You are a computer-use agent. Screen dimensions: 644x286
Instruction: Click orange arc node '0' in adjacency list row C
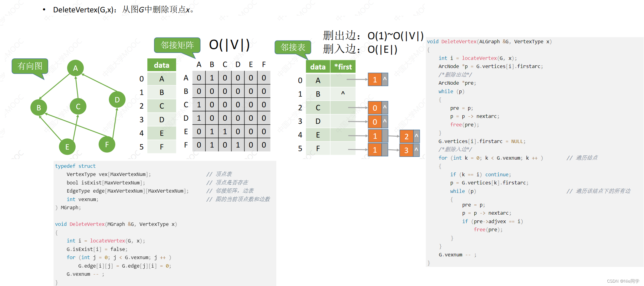click(x=375, y=108)
